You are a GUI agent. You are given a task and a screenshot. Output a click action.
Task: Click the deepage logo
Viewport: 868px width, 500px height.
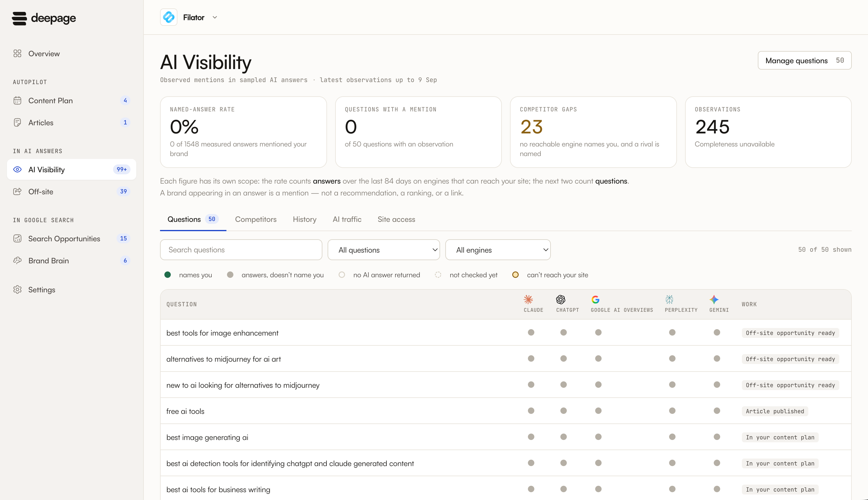point(44,18)
